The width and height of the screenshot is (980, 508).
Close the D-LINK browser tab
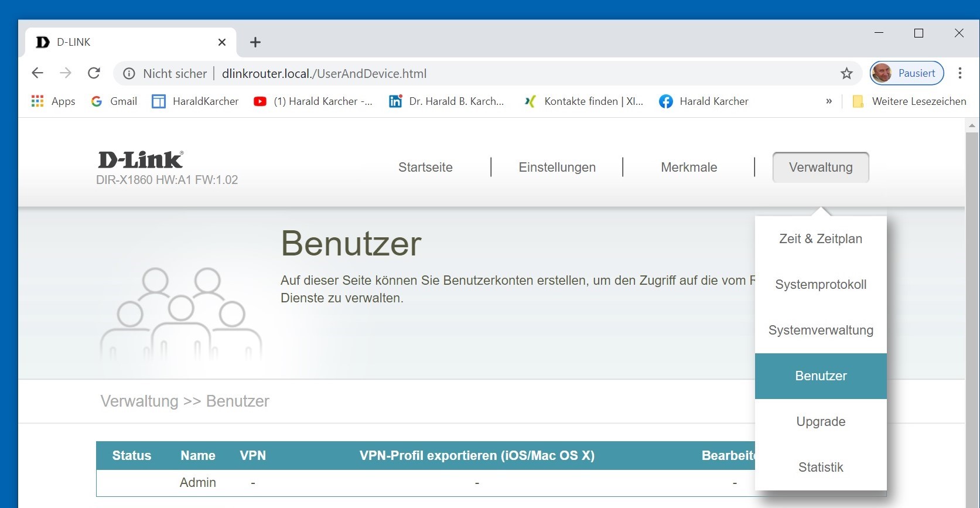[222, 42]
